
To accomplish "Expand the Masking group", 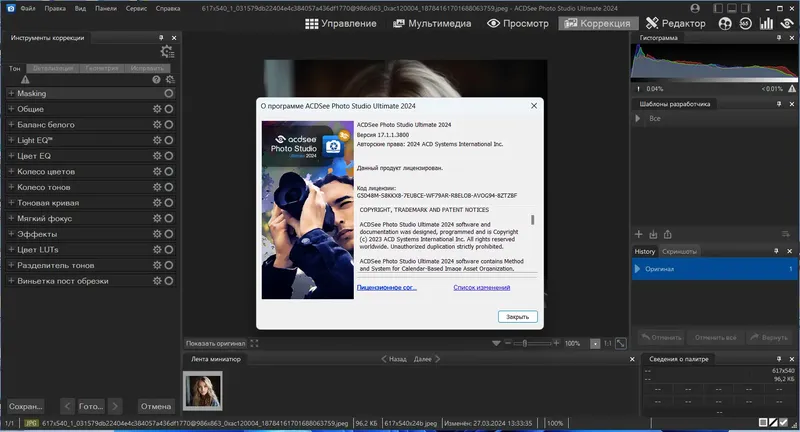I will tap(11, 93).
